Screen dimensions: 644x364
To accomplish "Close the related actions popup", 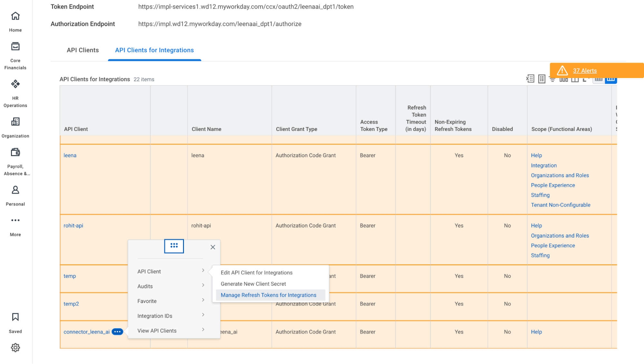I will [213, 247].
